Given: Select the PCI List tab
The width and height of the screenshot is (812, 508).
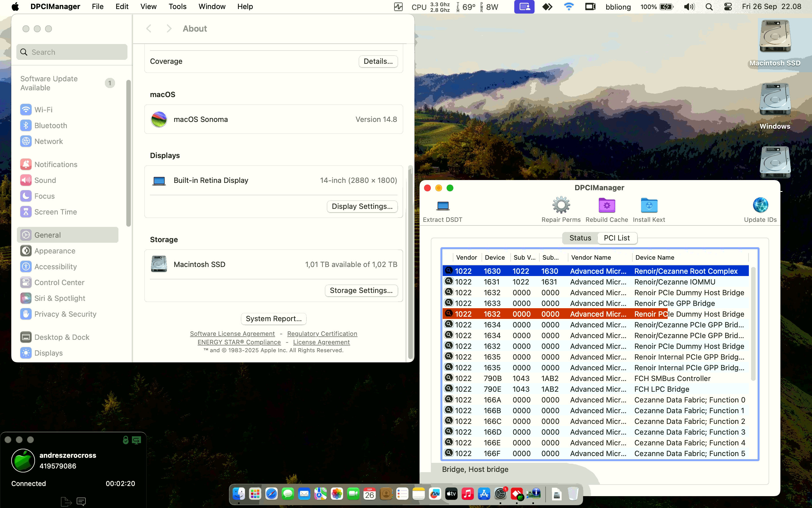Looking at the screenshot, I should (x=617, y=238).
